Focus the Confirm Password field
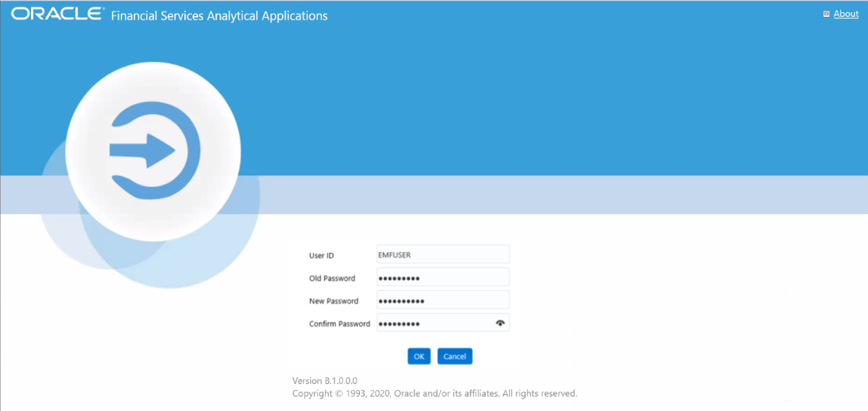Viewport: 868px width, 411px height. pyautogui.click(x=443, y=323)
